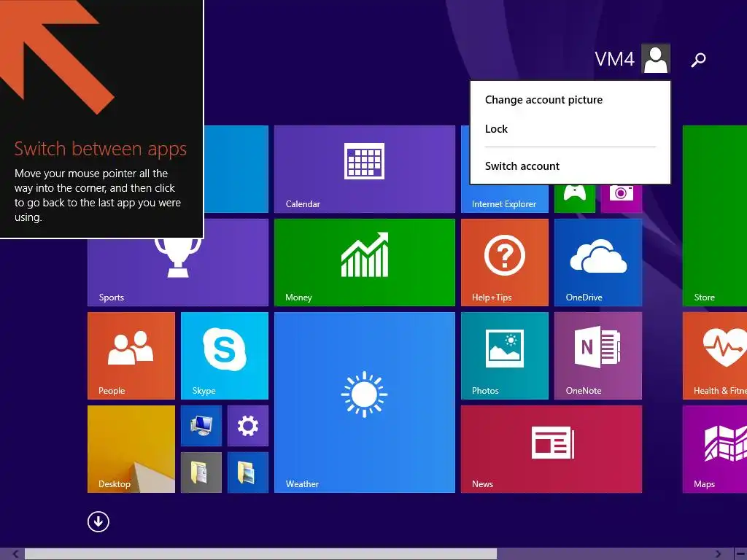Launch the Xbox Games tile
The height and width of the screenshot is (560, 747).
575,198
